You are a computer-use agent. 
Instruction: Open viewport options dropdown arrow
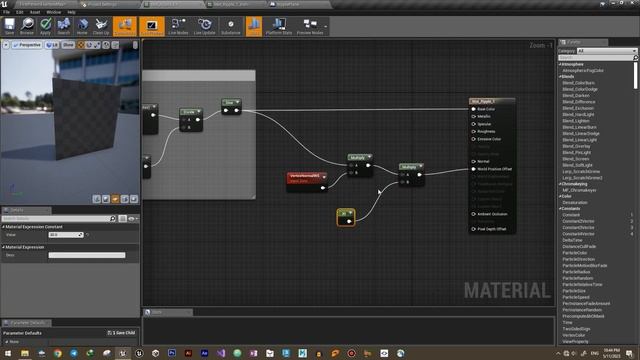6,45
